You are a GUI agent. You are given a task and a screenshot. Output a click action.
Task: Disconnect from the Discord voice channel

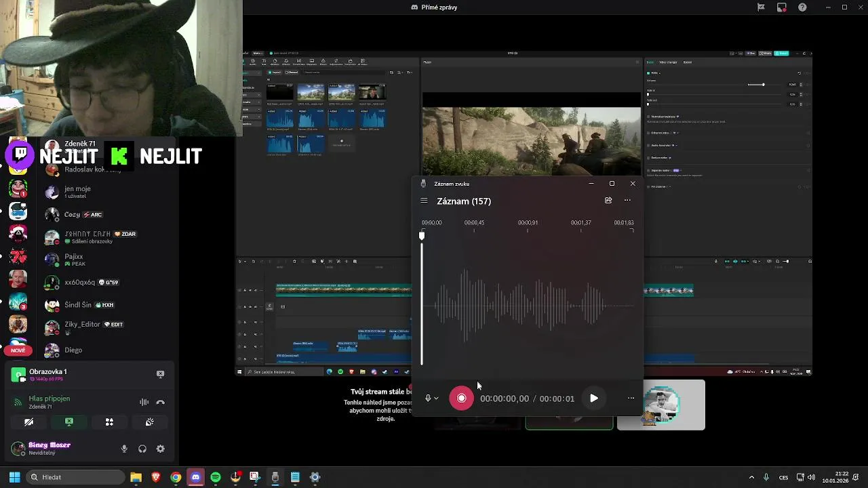tap(160, 402)
